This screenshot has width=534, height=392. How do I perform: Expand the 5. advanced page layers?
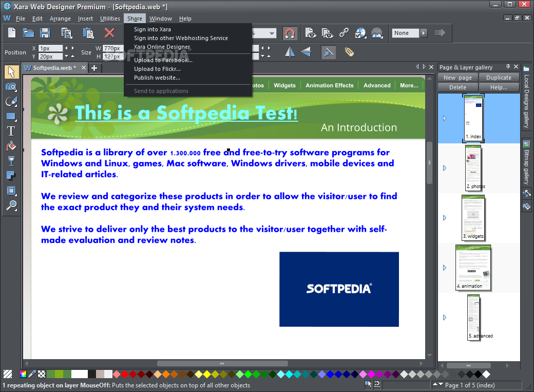click(445, 318)
